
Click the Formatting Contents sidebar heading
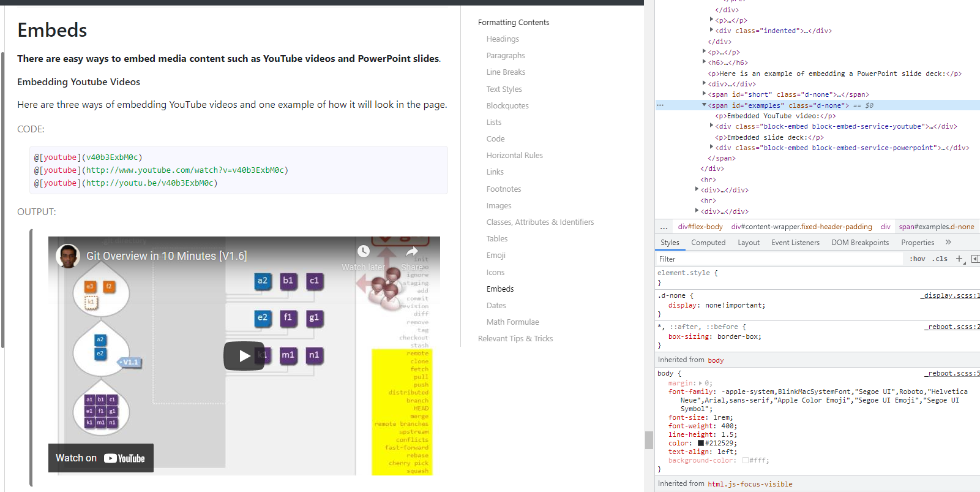coord(514,23)
